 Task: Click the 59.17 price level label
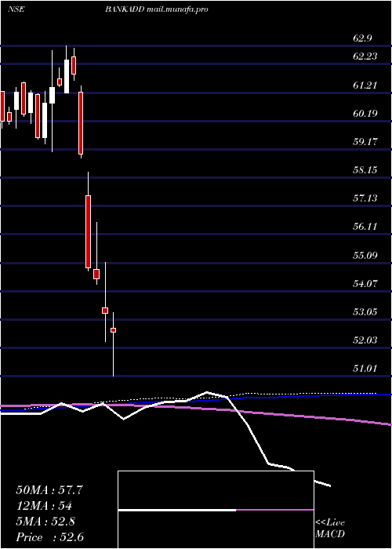[365, 142]
